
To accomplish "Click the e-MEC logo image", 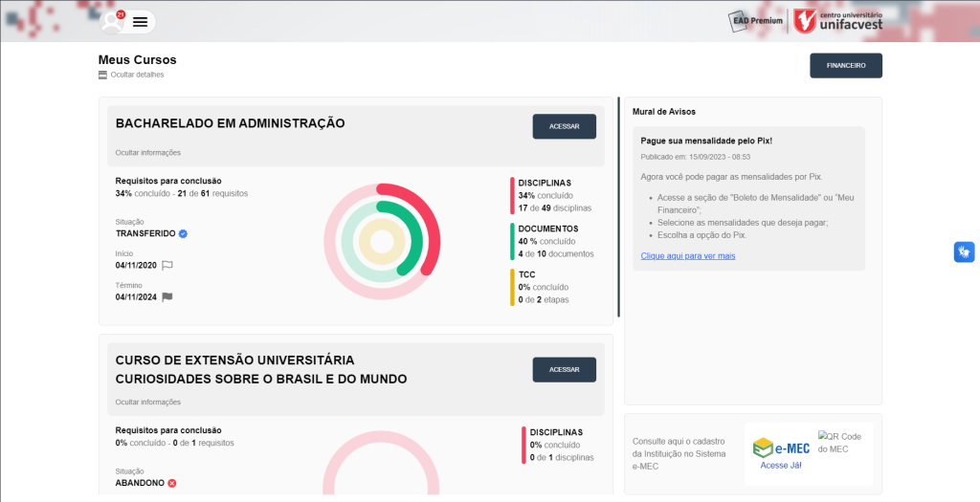I will 781,447.
